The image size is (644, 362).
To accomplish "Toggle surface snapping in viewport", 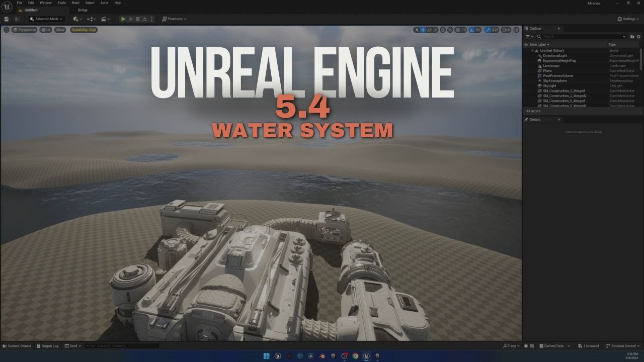I will pyautogui.click(x=450, y=30).
